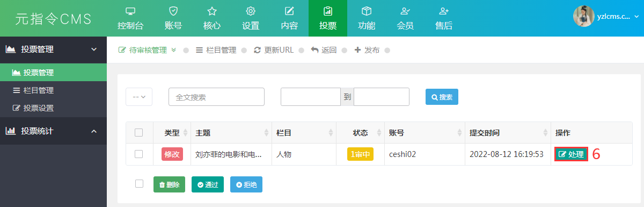Select the 投票 top menu

pyautogui.click(x=328, y=18)
